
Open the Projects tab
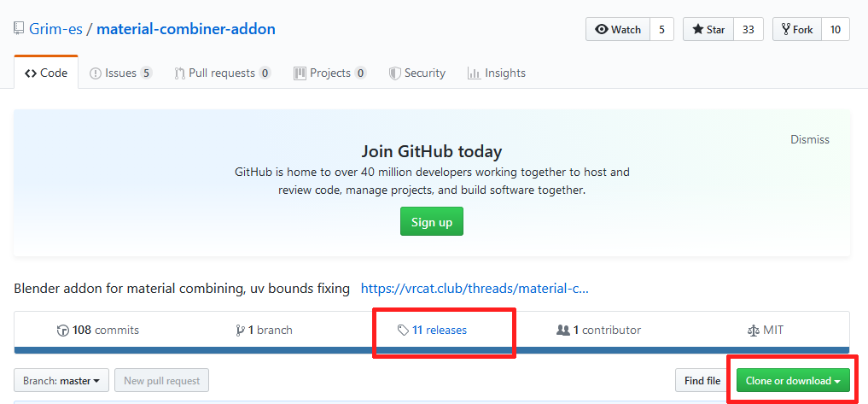tap(329, 73)
